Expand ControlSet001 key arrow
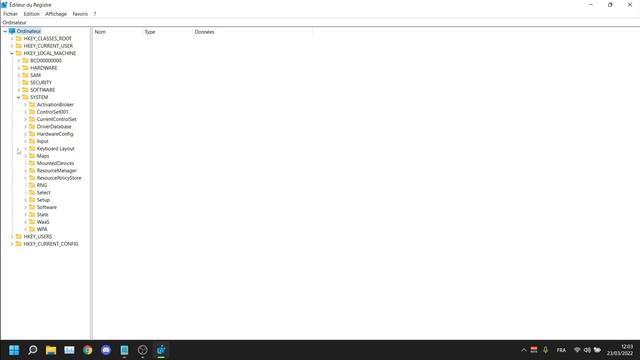Viewport: 640px width, 360px height. 25,112
